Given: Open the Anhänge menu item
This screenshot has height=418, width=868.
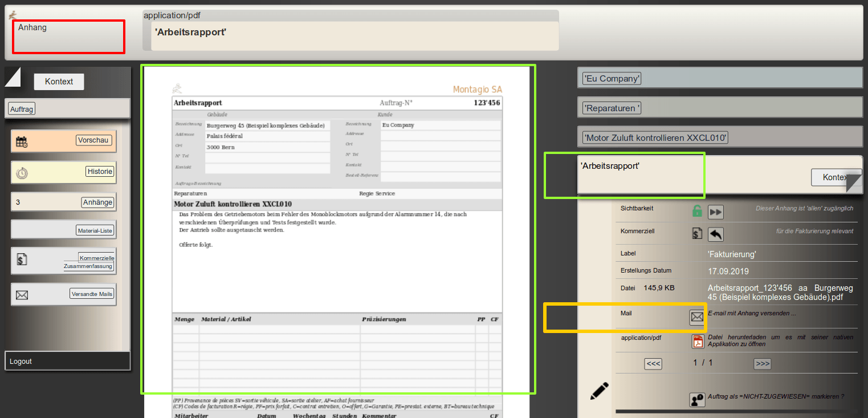Looking at the screenshot, I should tap(97, 202).
